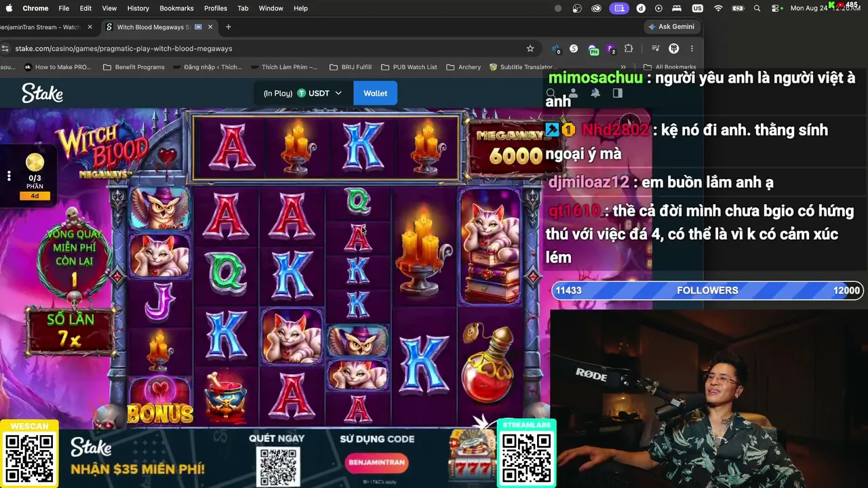
Task: Open macOS Spotlight search icon
Action: 757,8
